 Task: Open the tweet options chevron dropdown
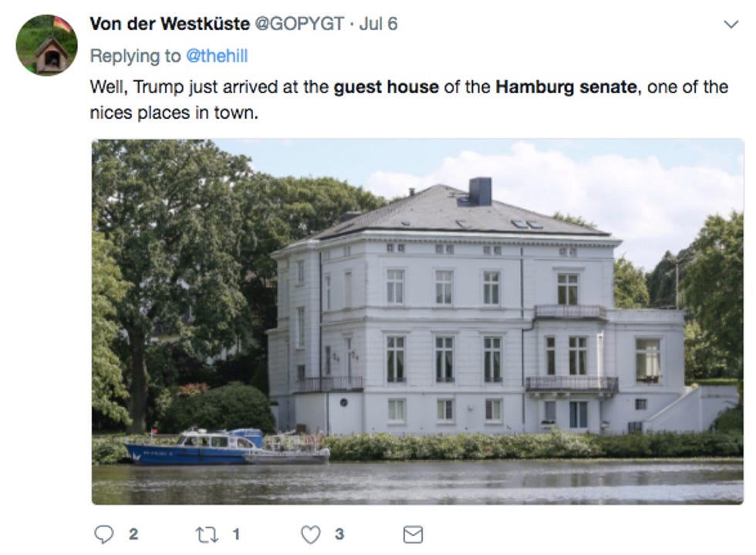[731, 24]
